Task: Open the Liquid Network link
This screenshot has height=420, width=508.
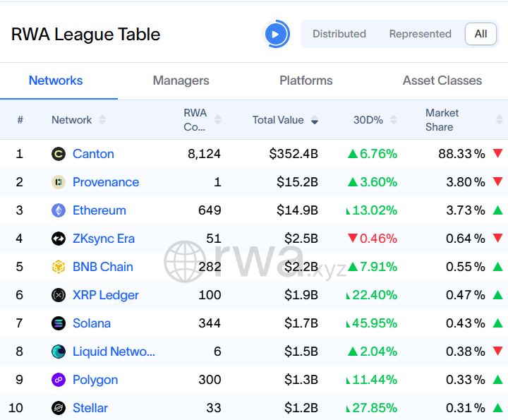Action: 114,352
